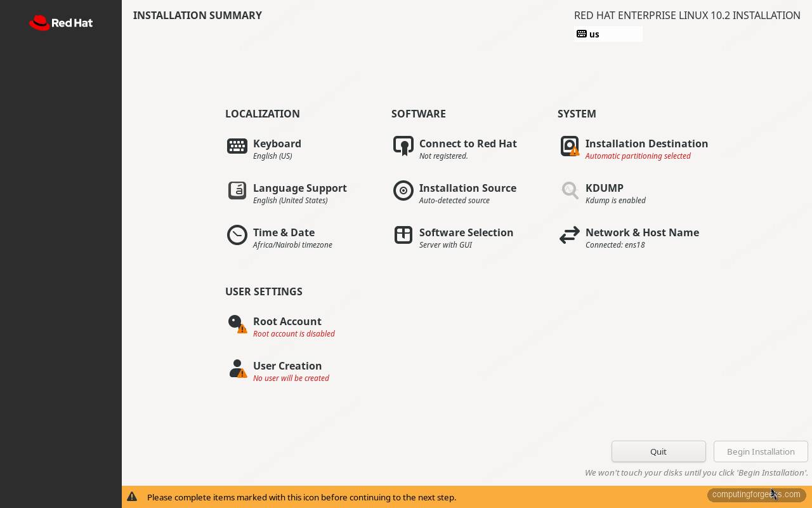Click the 'We won't touch your disks' note
Screen dimensions: 812x508
(697, 472)
